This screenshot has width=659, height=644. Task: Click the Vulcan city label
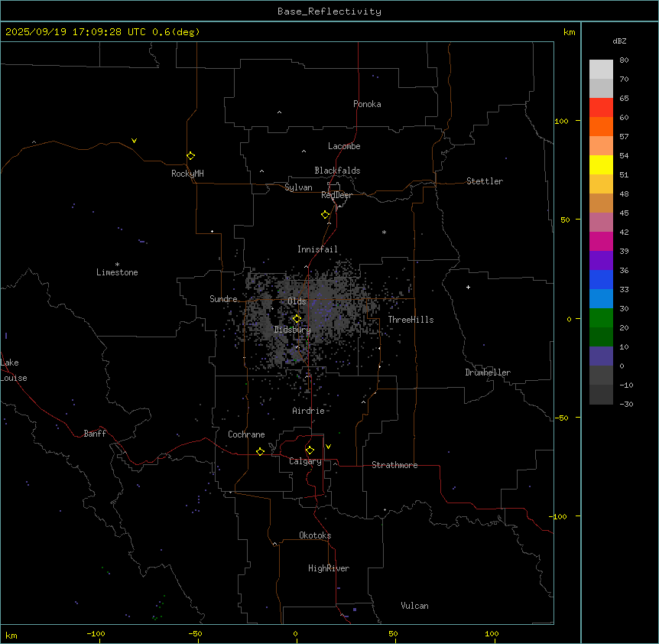[414, 606]
